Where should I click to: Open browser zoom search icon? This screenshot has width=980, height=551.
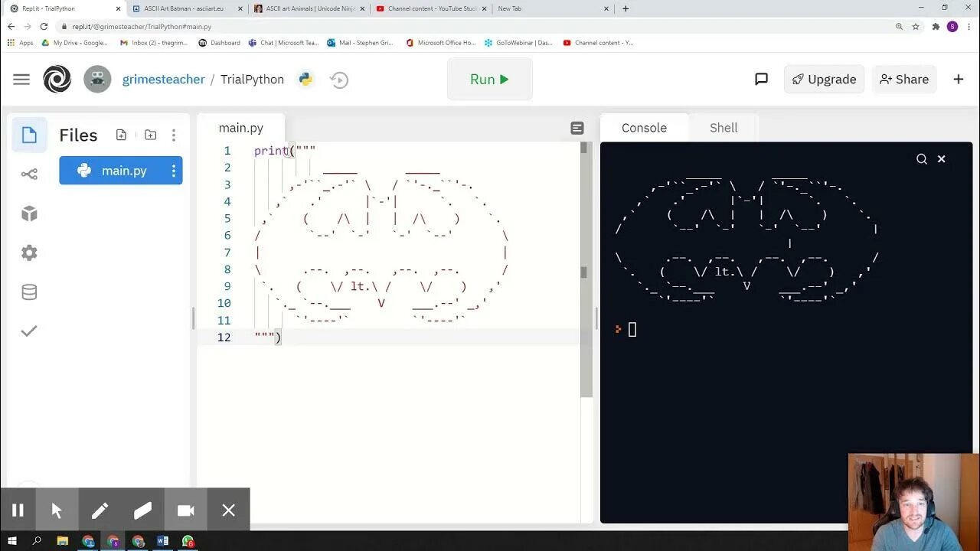[899, 26]
